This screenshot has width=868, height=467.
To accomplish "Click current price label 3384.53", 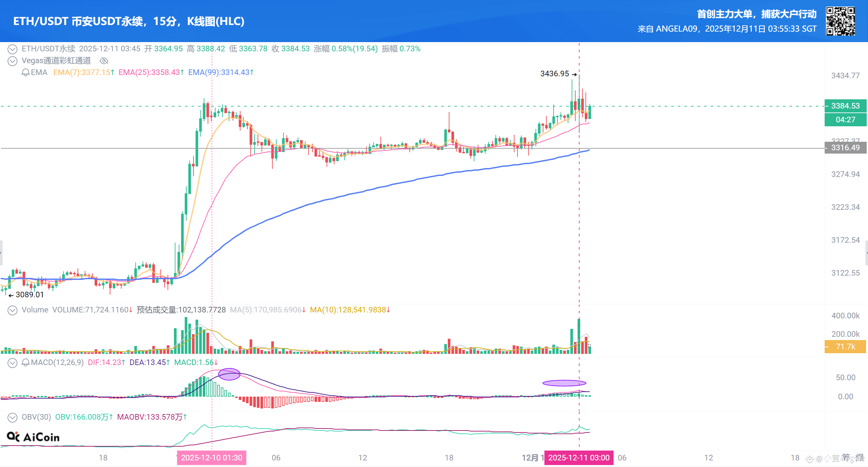I will (845, 106).
